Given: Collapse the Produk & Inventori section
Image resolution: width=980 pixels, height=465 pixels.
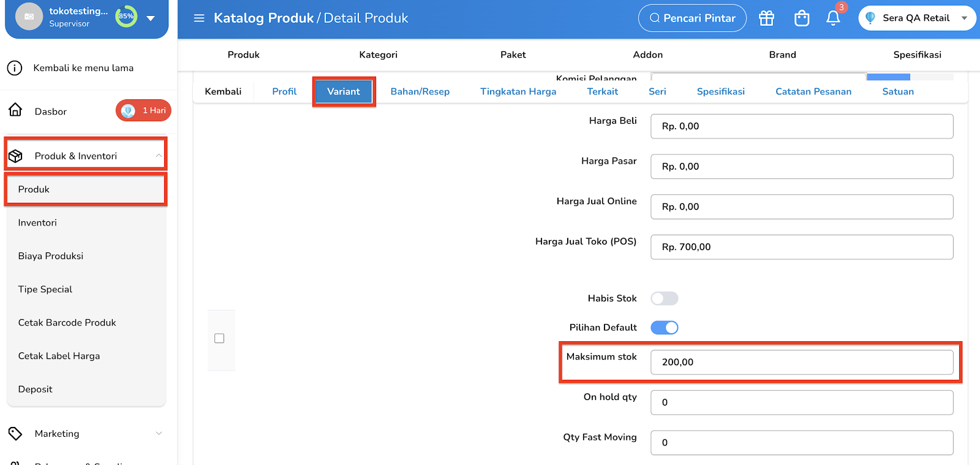Looking at the screenshot, I should click(159, 156).
